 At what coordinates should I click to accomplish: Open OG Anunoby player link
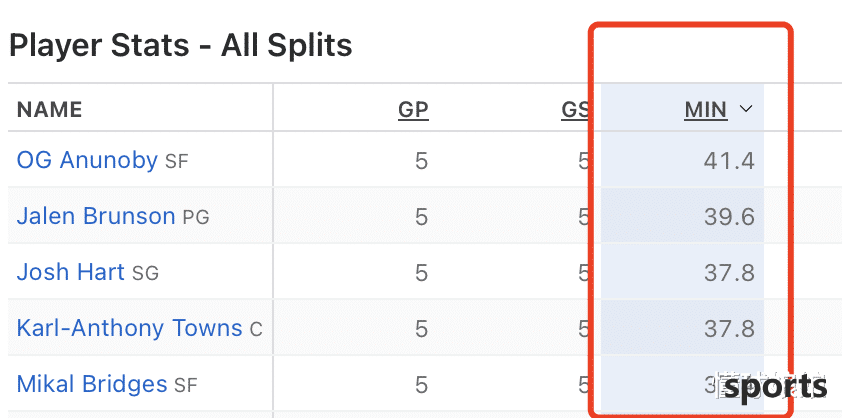(87, 160)
